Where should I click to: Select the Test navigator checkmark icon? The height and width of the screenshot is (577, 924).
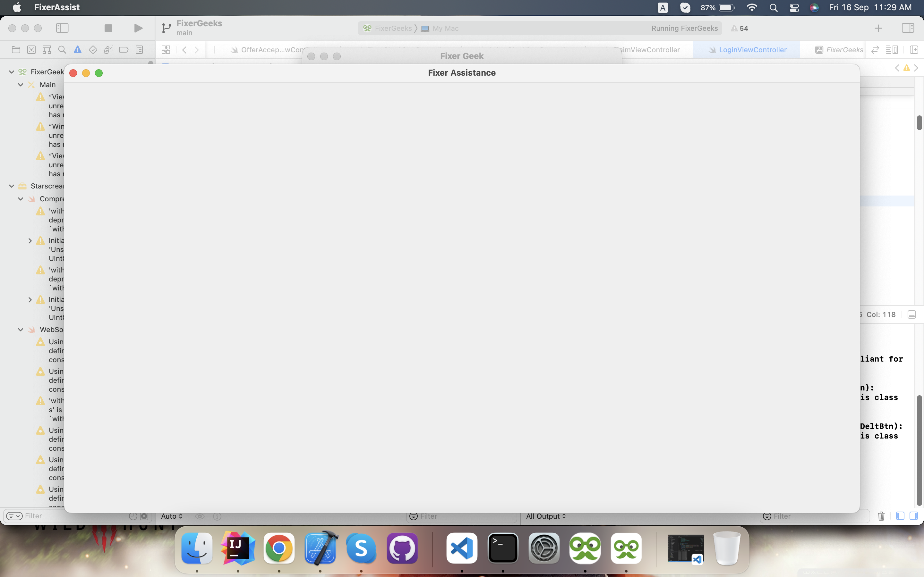tap(93, 50)
